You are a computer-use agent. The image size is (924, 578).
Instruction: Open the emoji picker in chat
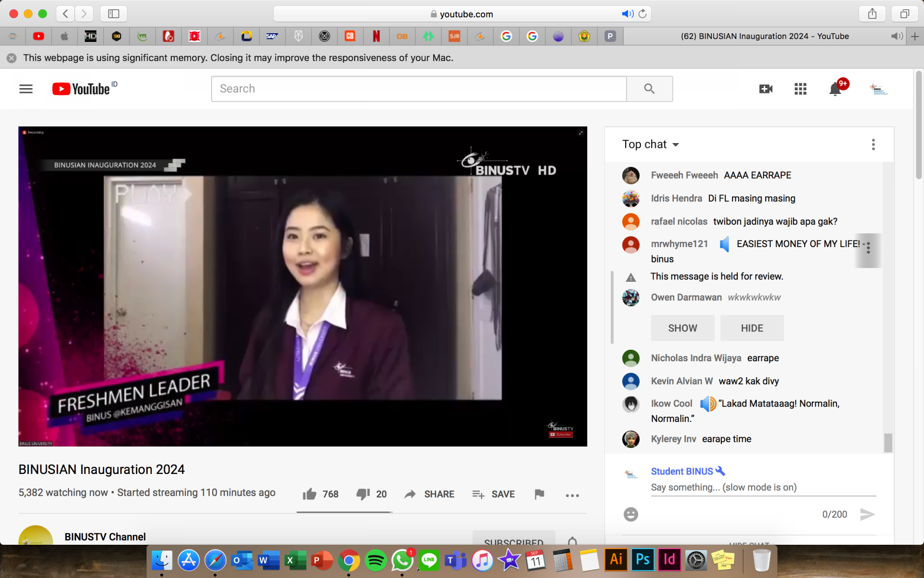coord(630,514)
